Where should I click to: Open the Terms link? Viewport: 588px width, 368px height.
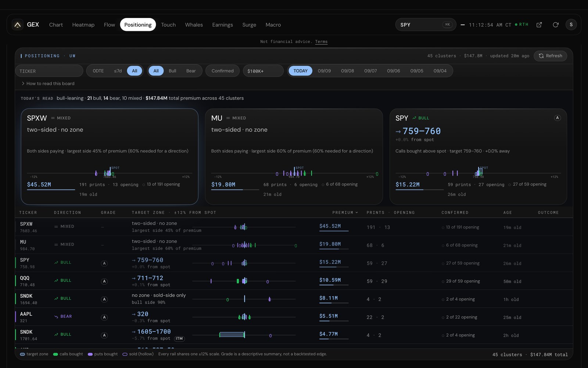[321, 42]
